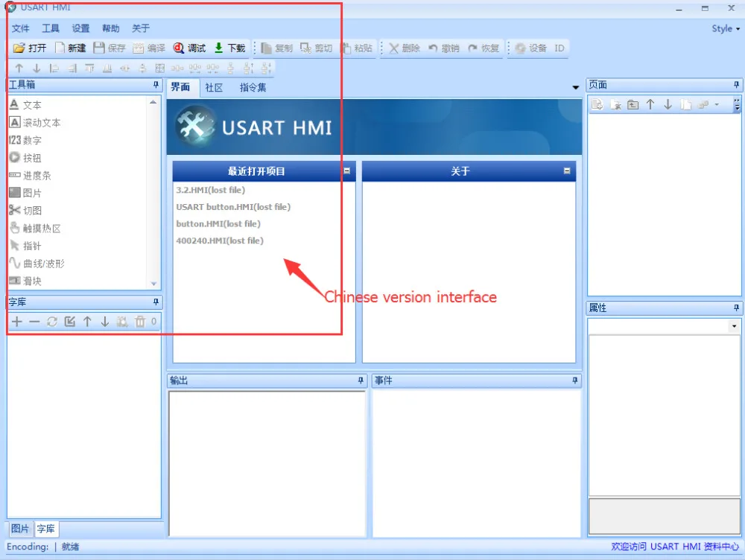Switch to the 界面 tab
This screenshot has width=745, height=560.
point(180,87)
